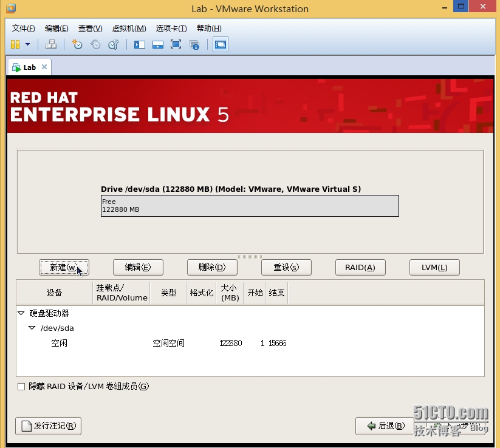Viewport: 500px width, 448px height.
Task: Open the snapshot manager wrench-clock icon
Action: tap(114, 44)
